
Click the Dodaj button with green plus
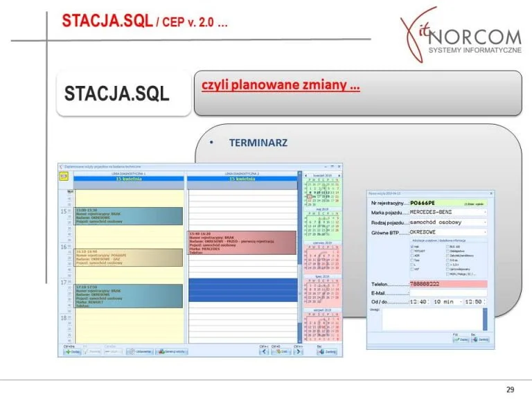point(72,352)
